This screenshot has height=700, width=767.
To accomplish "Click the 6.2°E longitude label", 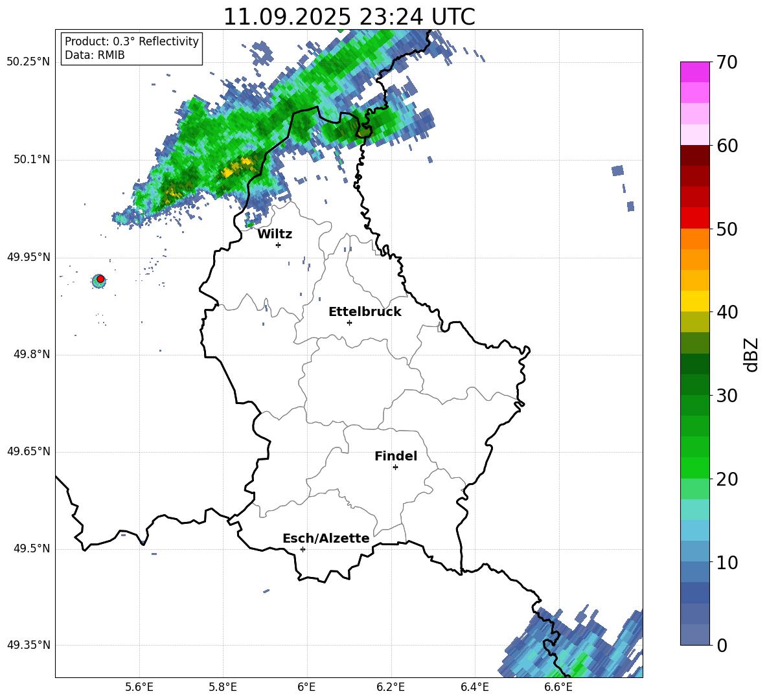I will (391, 687).
